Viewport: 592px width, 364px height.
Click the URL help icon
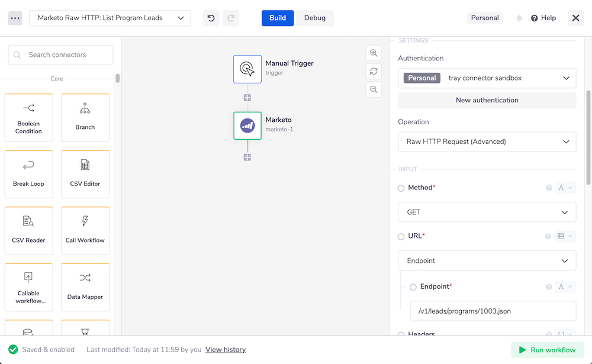[x=548, y=236]
